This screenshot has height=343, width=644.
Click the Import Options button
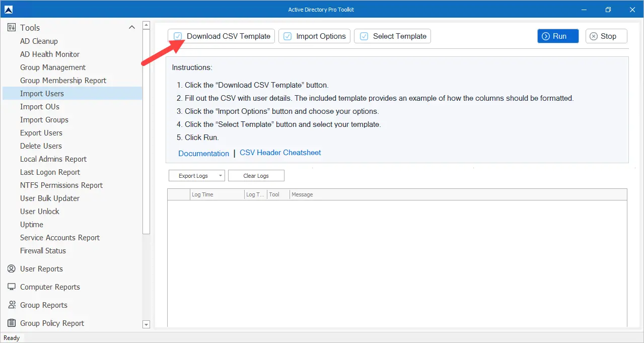click(315, 36)
